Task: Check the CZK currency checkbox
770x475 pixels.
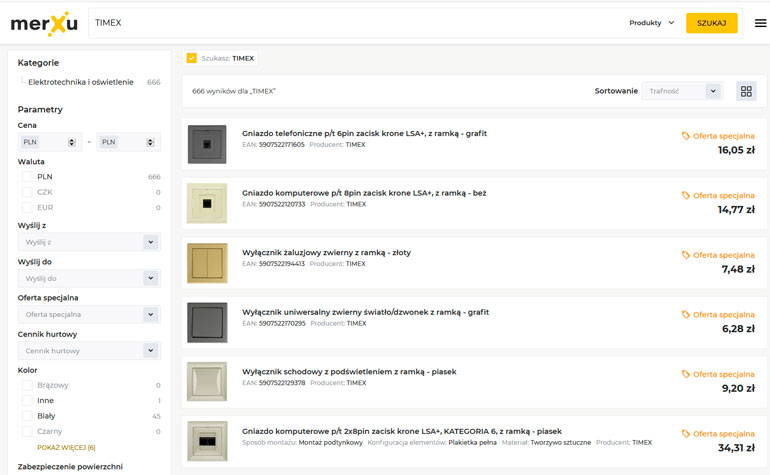Action: pos(28,192)
